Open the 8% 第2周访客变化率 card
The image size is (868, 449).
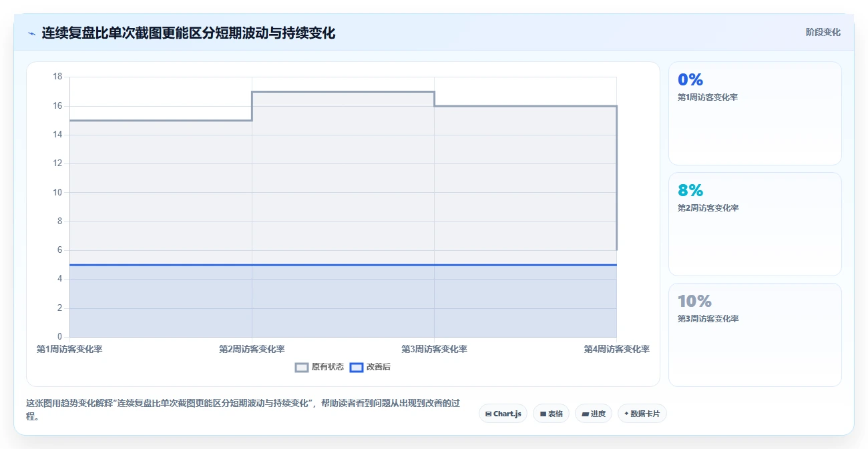point(754,224)
